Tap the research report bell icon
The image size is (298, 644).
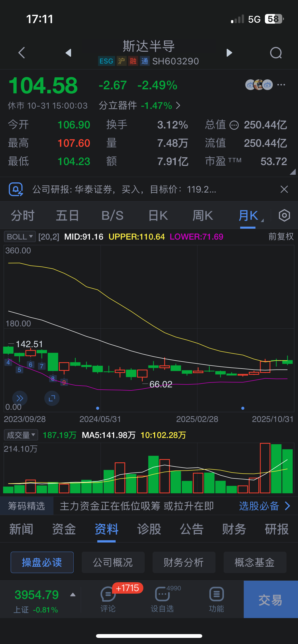pyautogui.click(x=16, y=189)
